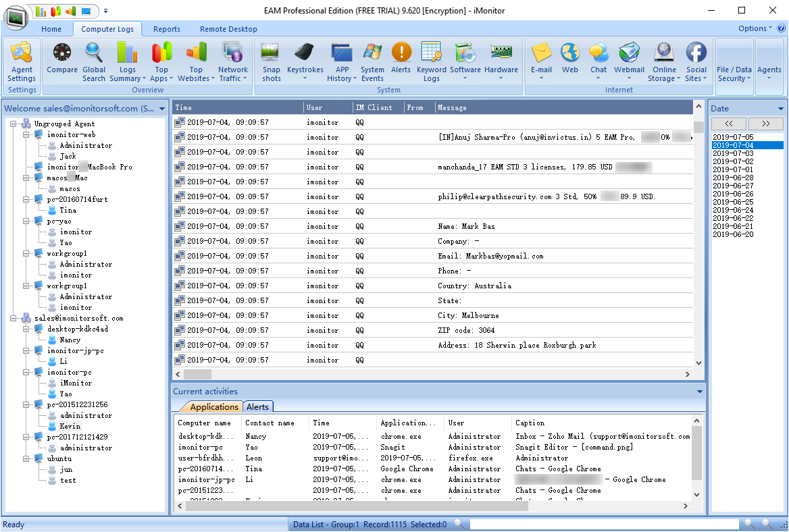Open Agent Settings in the ribbon
Image resolution: width=789 pixels, height=532 pixels.
coord(22,62)
